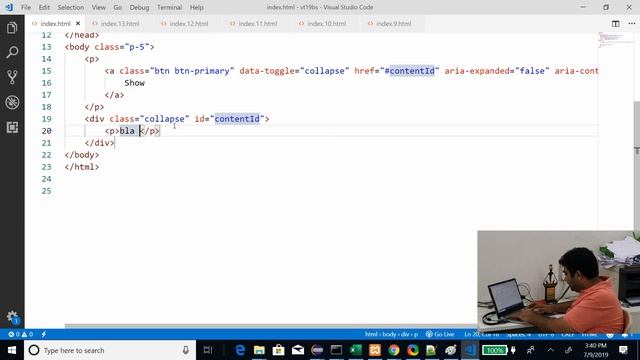Image resolution: width=640 pixels, height=360 pixels.
Task: Open the Edit menu
Action: click(x=44, y=7)
